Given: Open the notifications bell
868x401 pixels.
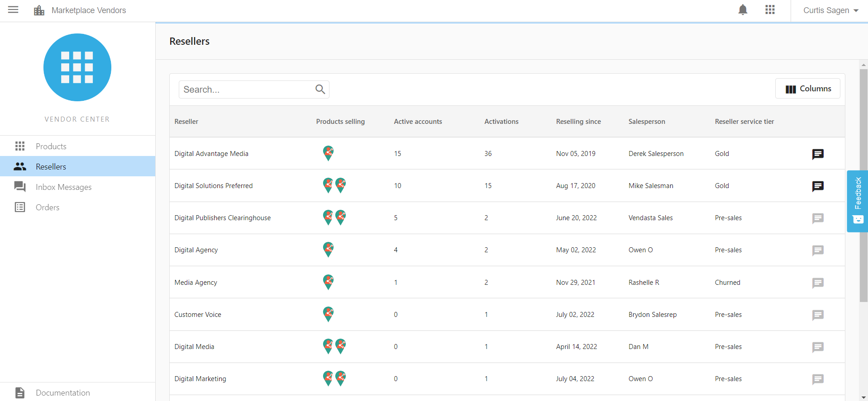Looking at the screenshot, I should tap(743, 10).
